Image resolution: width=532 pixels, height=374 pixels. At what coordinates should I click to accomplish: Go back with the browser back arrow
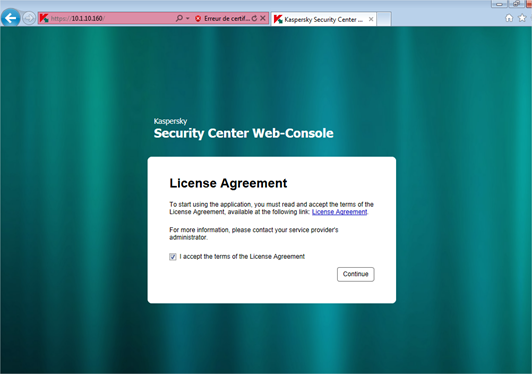coord(10,18)
